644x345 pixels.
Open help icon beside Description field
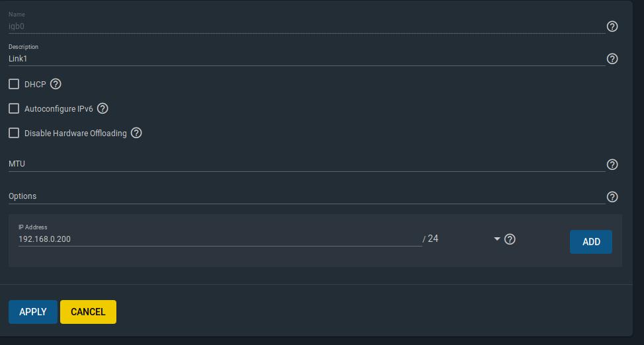(612, 59)
